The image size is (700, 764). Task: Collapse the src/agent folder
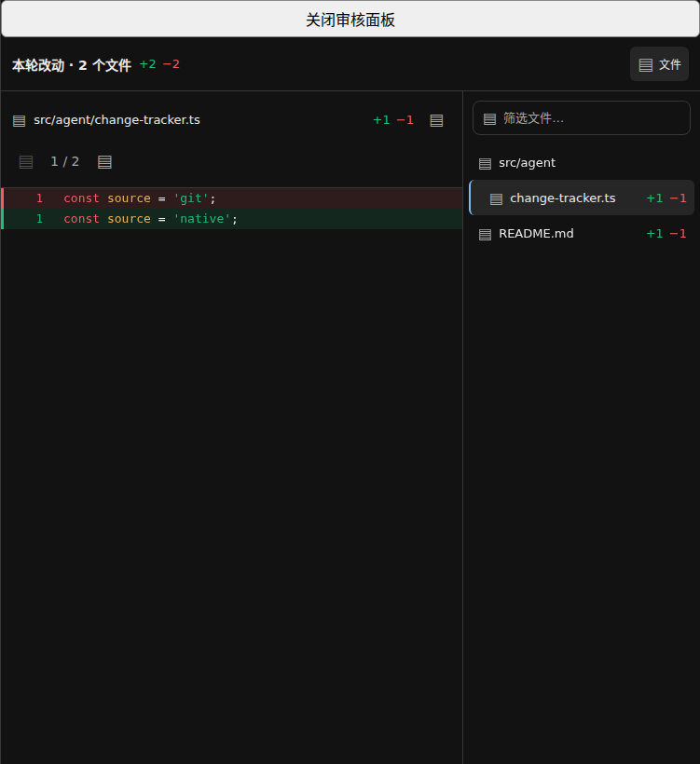[x=581, y=163]
